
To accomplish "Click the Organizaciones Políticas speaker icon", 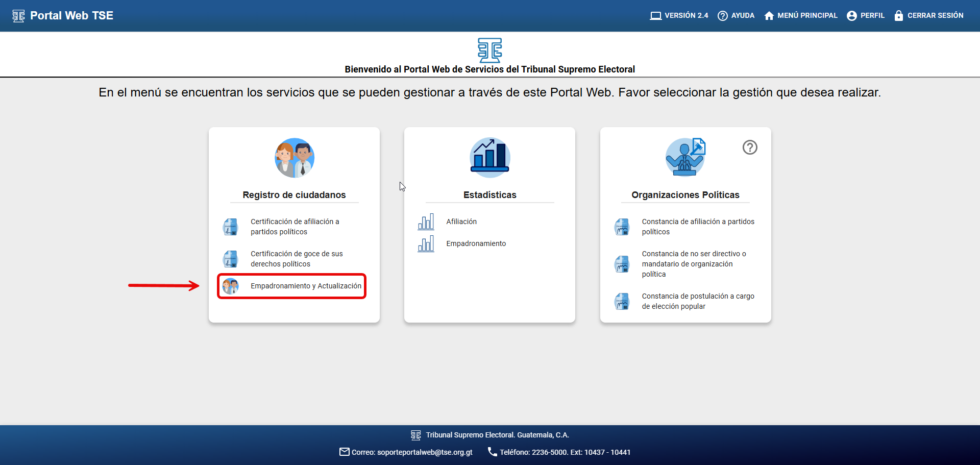I will tap(685, 158).
